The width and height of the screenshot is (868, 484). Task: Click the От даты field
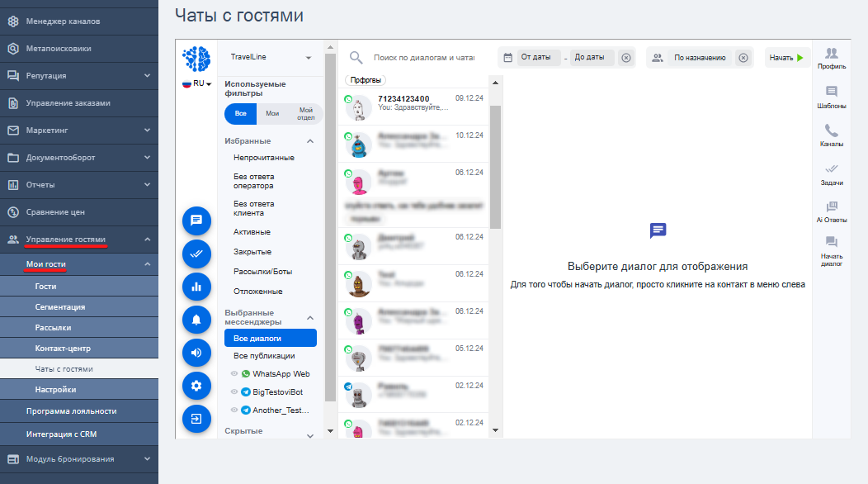pyautogui.click(x=539, y=57)
